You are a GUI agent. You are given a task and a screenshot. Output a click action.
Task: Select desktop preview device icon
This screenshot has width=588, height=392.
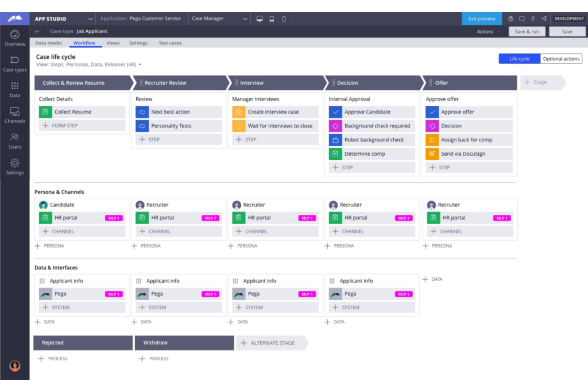[259, 19]
